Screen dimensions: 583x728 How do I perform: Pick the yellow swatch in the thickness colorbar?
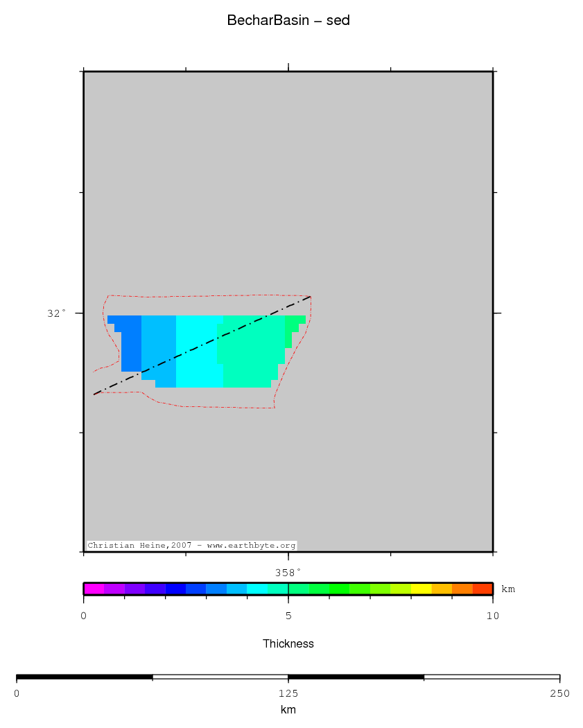pos(421,589)
